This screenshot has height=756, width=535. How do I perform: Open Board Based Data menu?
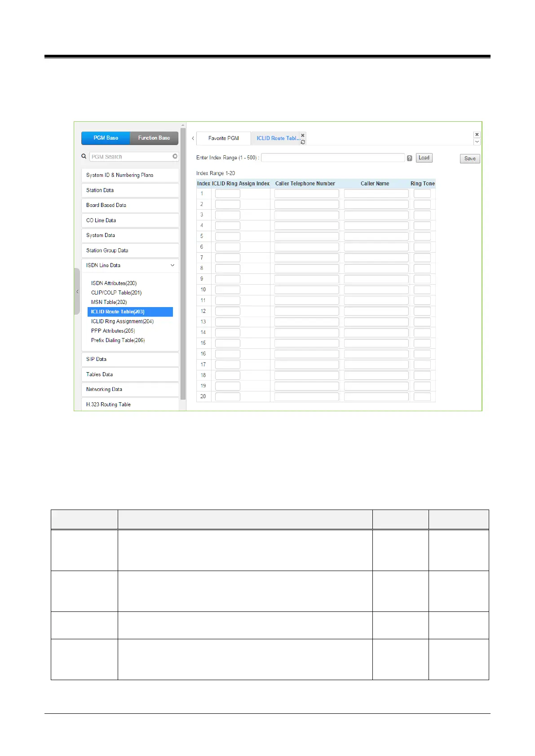(x=130, y=205)
